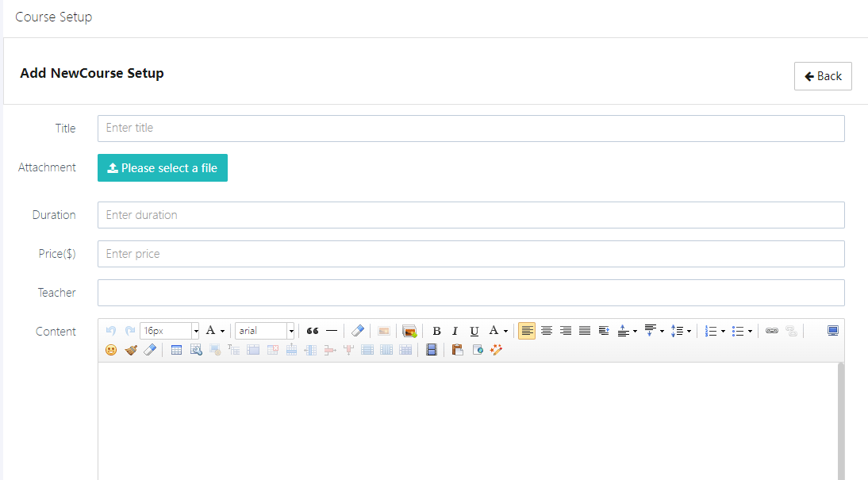Insert a horizontal line in the content
The height and width of the screenshot is (480, 868).
[x=332, y=331]
